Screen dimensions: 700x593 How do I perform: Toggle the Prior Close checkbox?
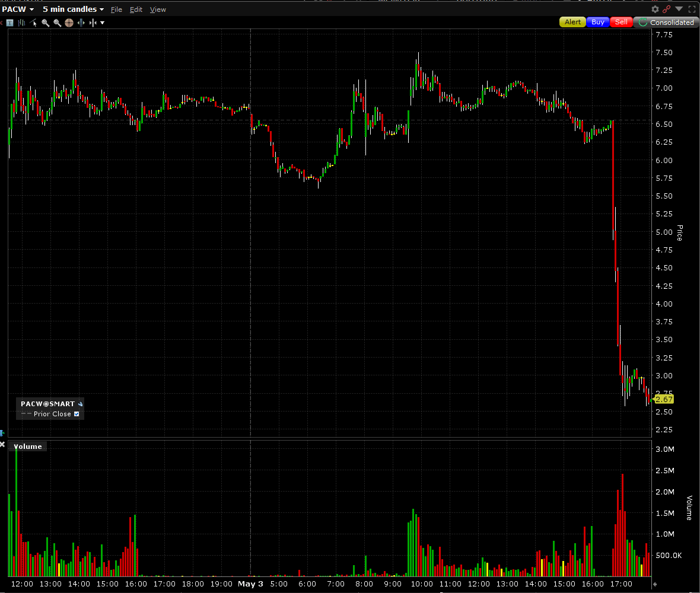pyautogui.click(x=76, y=414)
